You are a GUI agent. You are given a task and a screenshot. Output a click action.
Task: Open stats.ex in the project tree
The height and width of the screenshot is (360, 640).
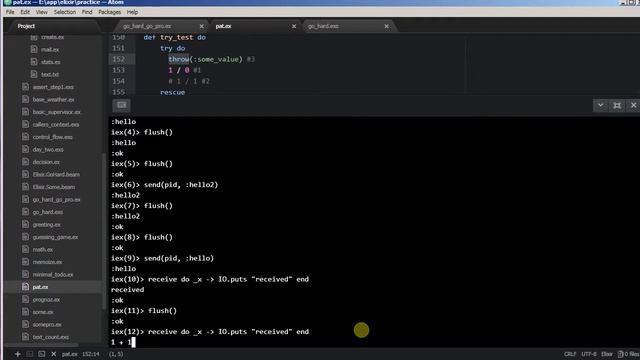(x=51, y=62)
